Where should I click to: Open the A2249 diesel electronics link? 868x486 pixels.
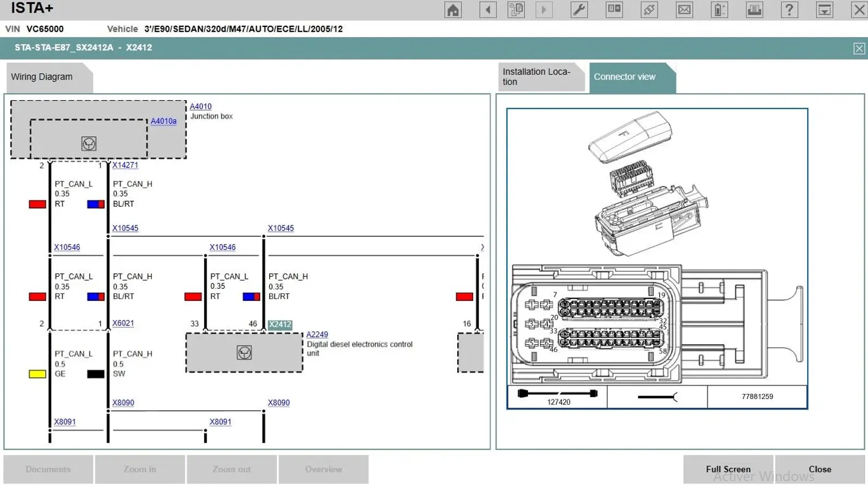click(x=317, y=334)
